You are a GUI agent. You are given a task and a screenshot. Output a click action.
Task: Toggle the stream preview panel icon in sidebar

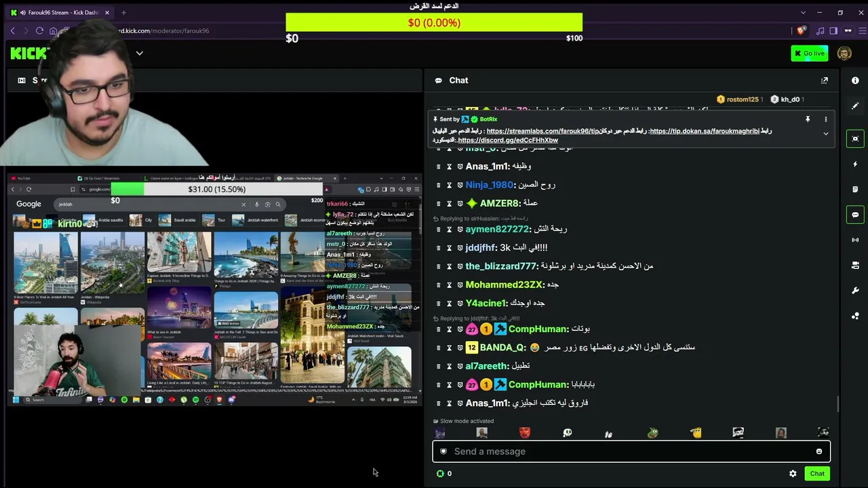855,138
